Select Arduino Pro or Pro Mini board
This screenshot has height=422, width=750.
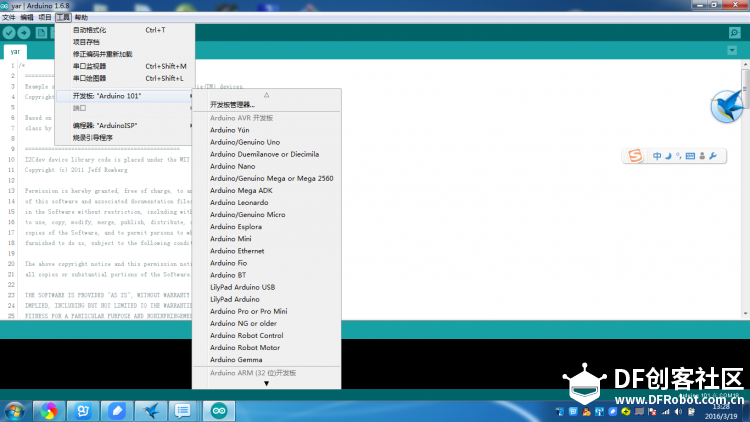pyautogui.click(x=266, y=311)
